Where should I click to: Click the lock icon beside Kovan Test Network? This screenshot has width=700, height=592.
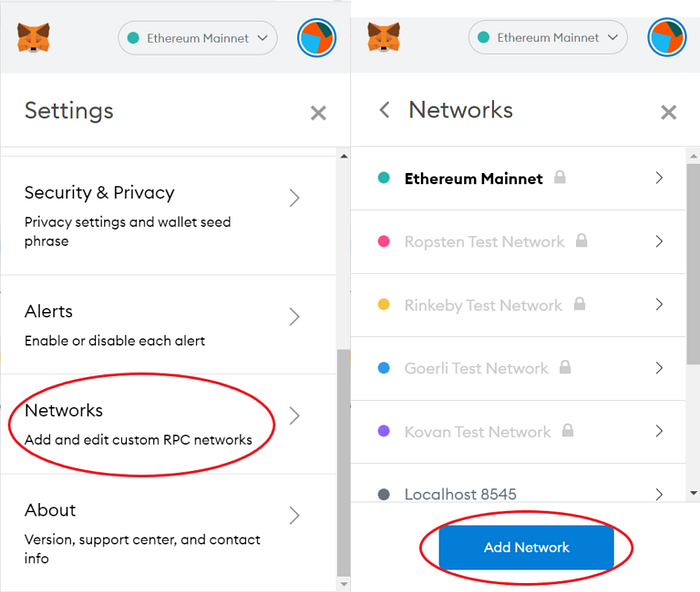point(567,430)
